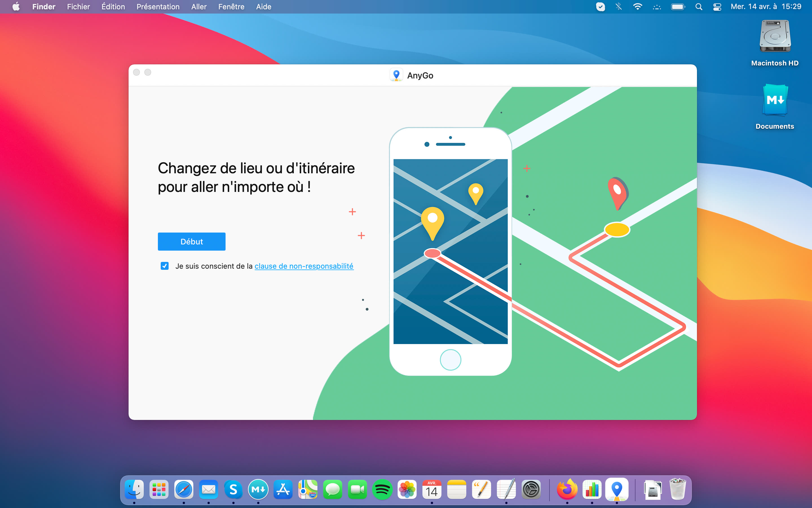Image resolution: width=812 pixels, height=508 pixels.
Task: Open Firefox from the Dock
Action: [567, 490]
